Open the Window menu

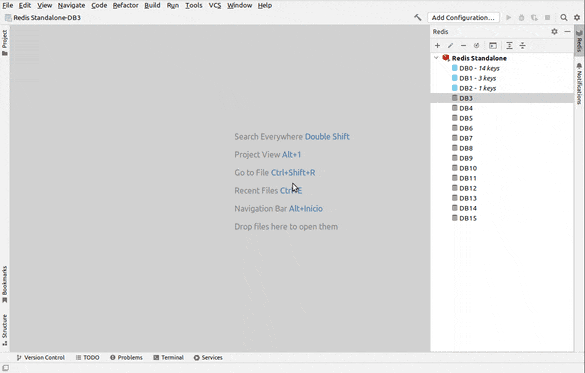click(x=240, y=5)
